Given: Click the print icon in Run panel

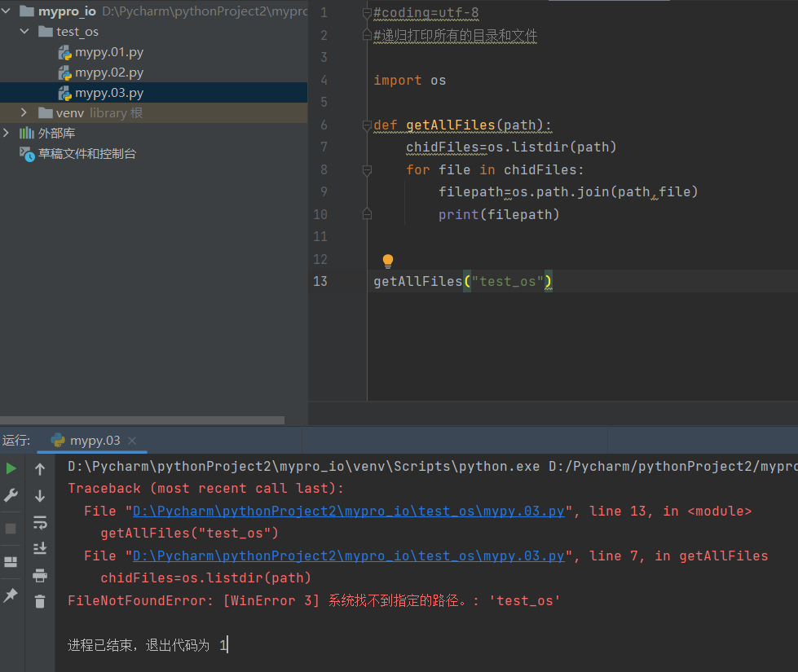Looking at the screenshot, I should click(40, 575).
